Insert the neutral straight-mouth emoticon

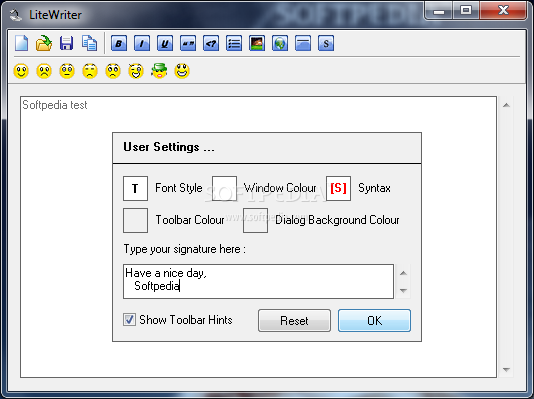67,71
